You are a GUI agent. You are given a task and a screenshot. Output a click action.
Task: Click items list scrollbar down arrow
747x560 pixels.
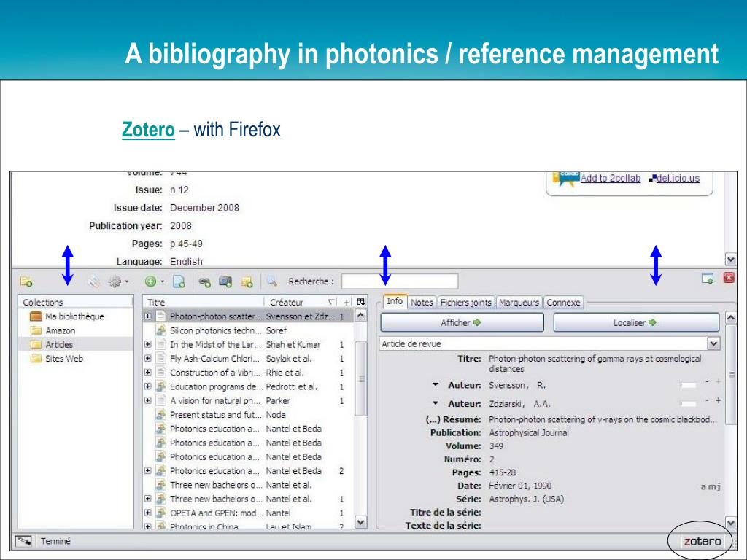360,522
